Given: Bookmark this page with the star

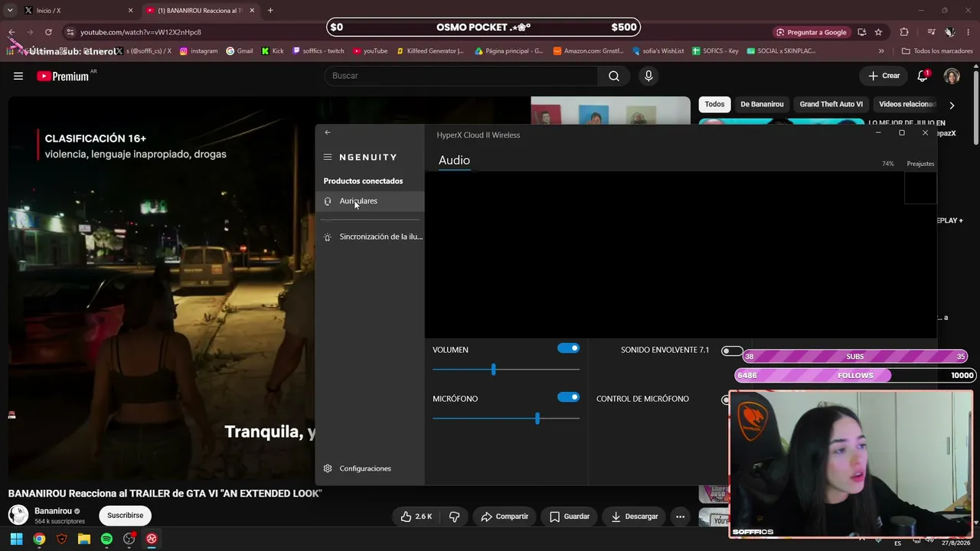Looking at the screenshot, I should coord(878,32).
